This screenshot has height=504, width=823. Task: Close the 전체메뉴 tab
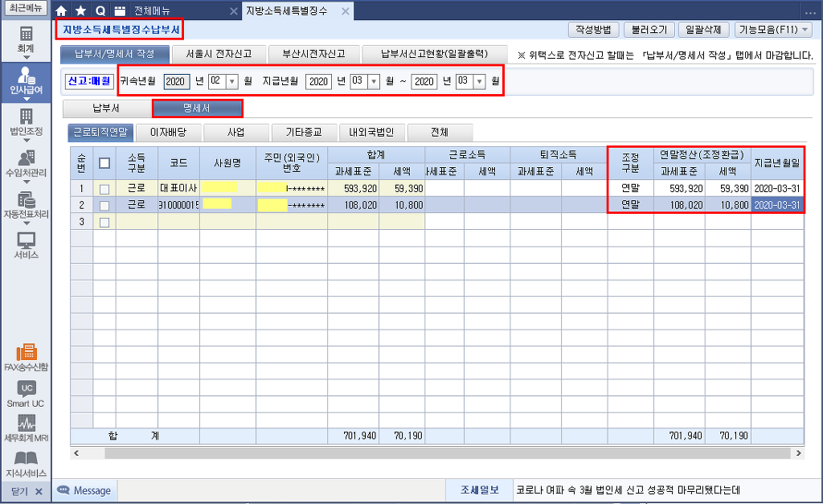(x=234, y=11)
